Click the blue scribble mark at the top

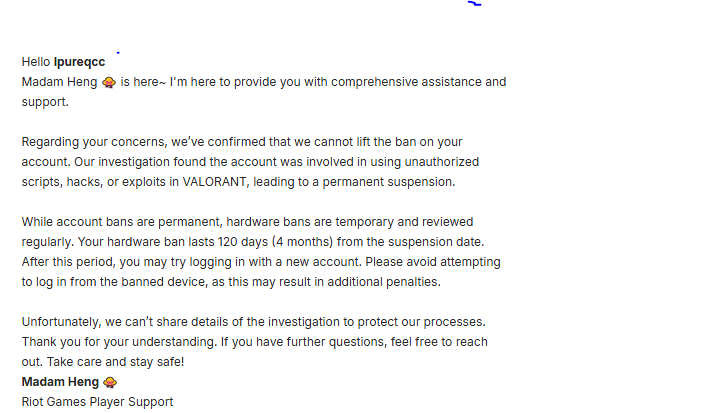[x=475, y=4]
